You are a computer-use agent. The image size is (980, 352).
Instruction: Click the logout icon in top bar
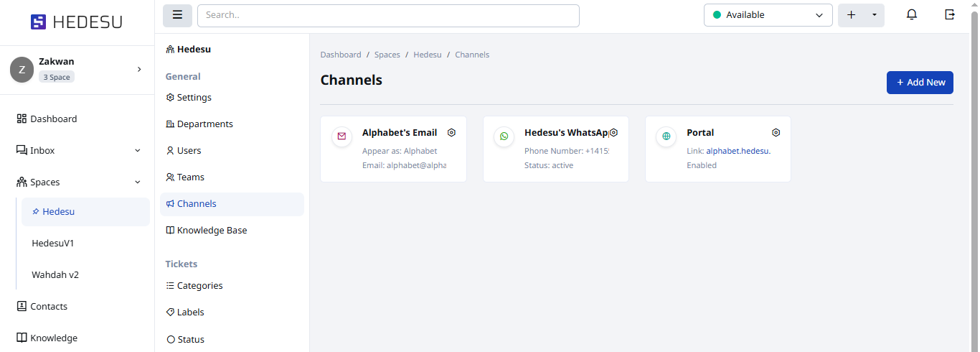pos(950,15)
